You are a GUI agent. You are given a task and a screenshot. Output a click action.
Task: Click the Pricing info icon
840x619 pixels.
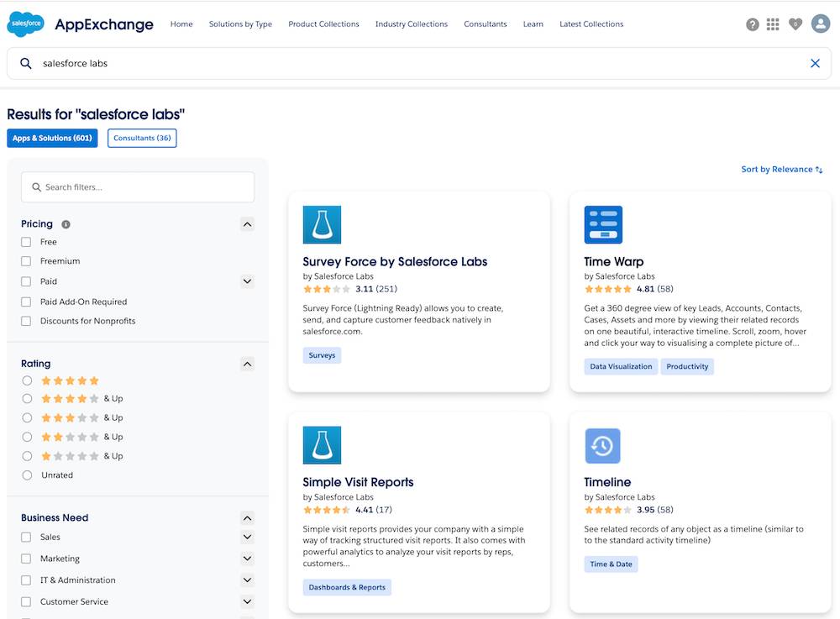tap(66, 224)
